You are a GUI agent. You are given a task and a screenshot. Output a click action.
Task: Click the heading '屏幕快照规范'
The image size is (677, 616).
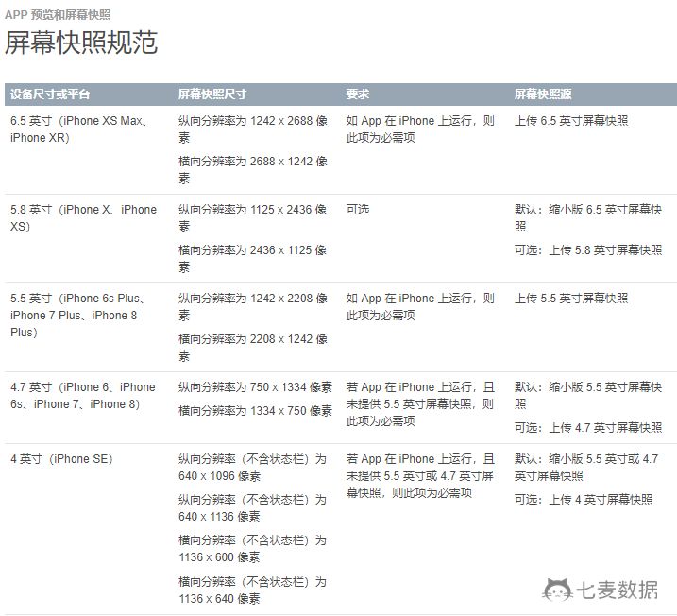[81, 43]
